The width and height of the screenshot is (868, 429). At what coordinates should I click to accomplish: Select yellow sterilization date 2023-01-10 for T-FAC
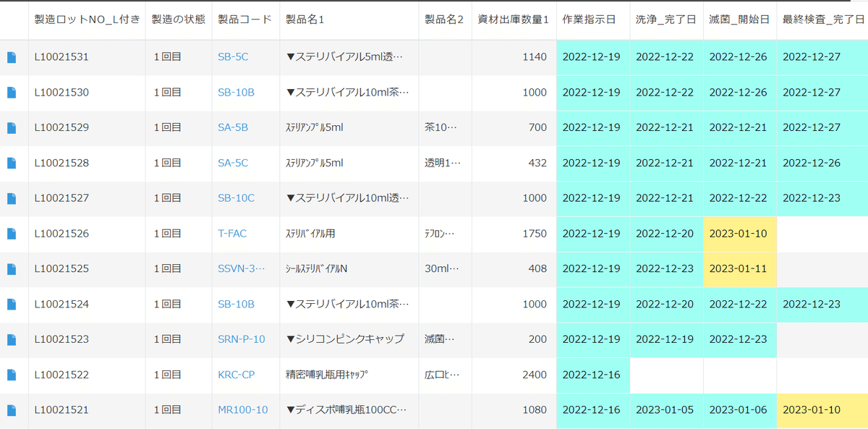pyautogui.click(x=739, y=234)
